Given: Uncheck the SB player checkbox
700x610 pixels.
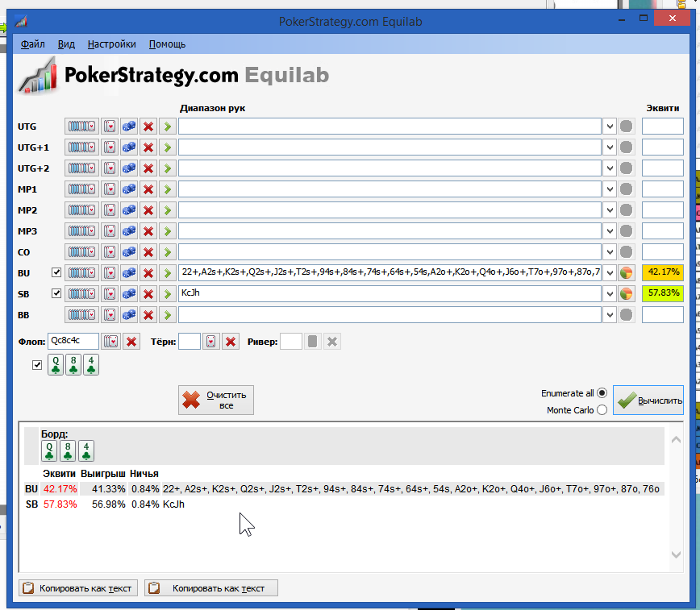Looking at the screenshot, I should (x=56, y=293).
